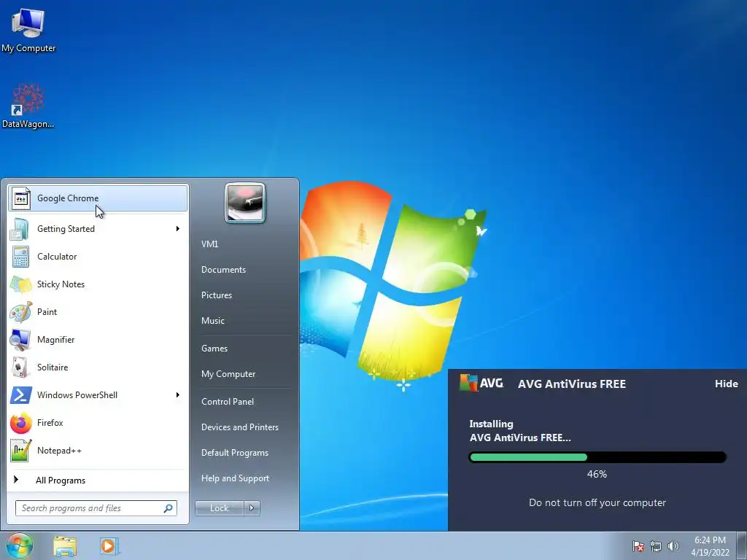Click the user account picture
The image size is (747, 560).
click(245, 203)
